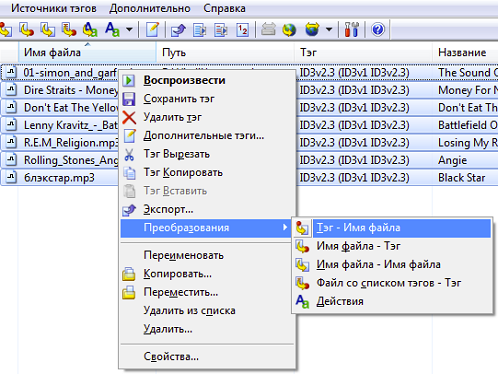Click the Filename - Tag toolbar icon
This screenshot has width=499, height=376.
pos(26,30)
